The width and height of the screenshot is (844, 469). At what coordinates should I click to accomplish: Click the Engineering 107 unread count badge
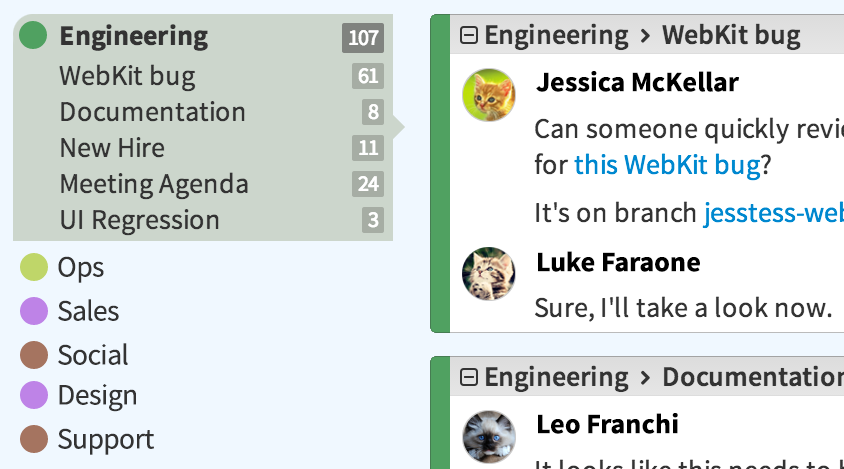coord(363,38)
